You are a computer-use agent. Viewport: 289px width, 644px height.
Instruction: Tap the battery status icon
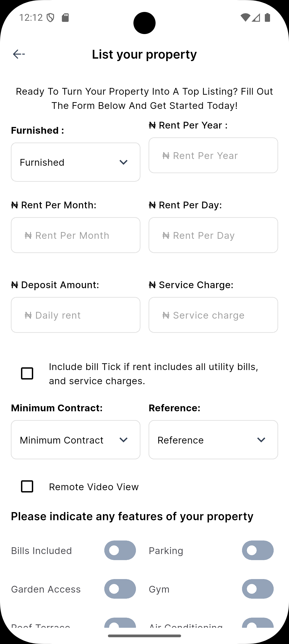click(x=267, y=18)
